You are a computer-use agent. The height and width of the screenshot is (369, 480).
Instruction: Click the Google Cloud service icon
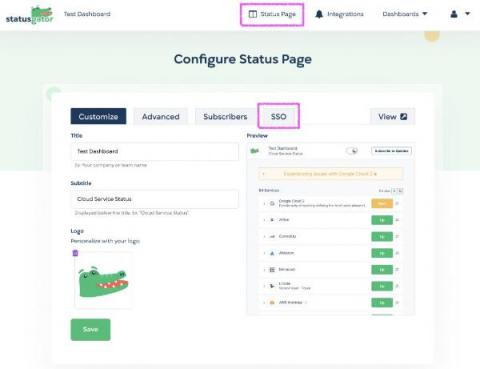click(272, 203)
